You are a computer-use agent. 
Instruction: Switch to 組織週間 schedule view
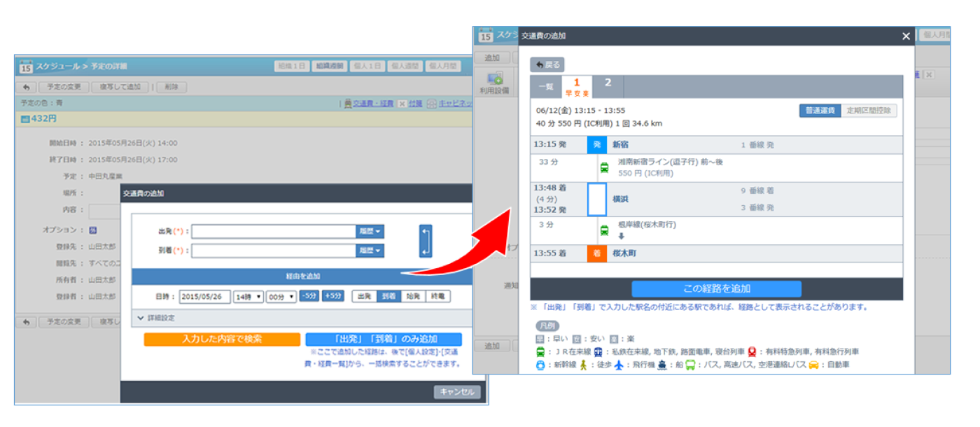coord(328,66)
